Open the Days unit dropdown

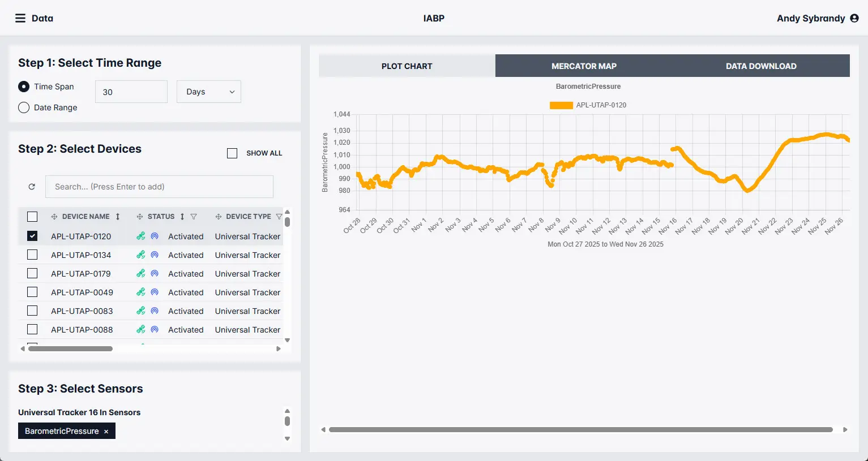209,92
